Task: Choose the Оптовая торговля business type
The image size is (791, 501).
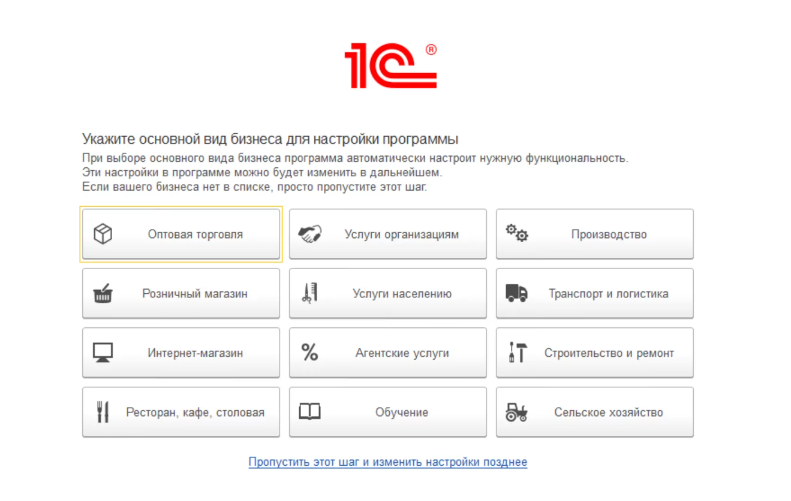Action: click(181, 234)
